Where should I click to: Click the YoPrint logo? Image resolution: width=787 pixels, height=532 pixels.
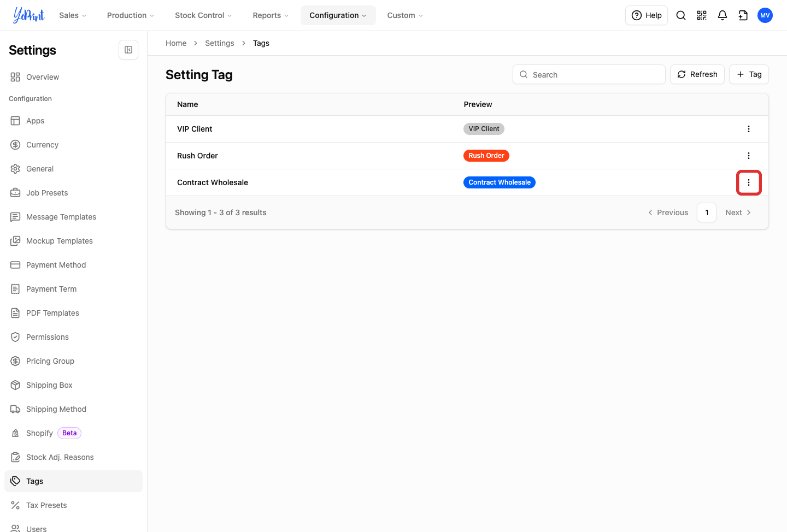28,15
